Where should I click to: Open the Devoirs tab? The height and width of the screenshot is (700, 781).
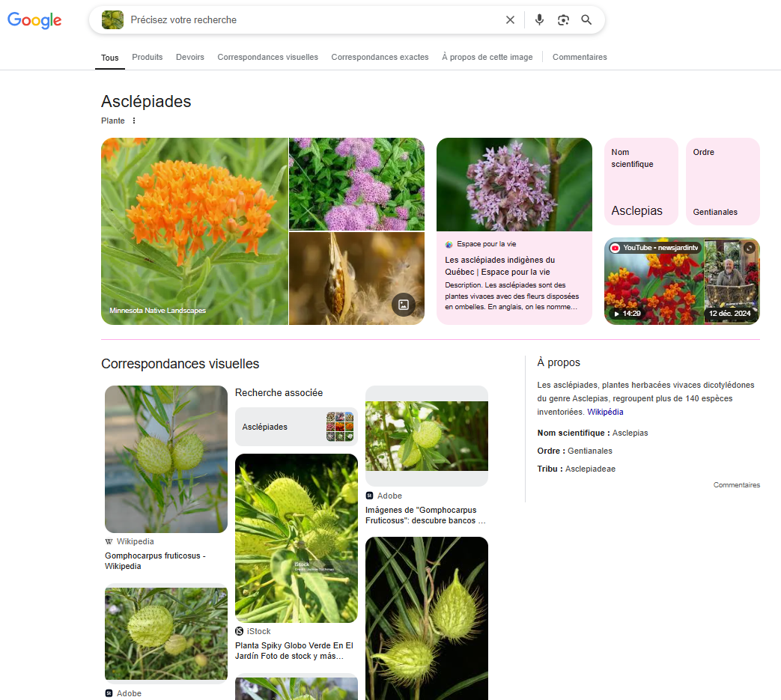[190, 57]
